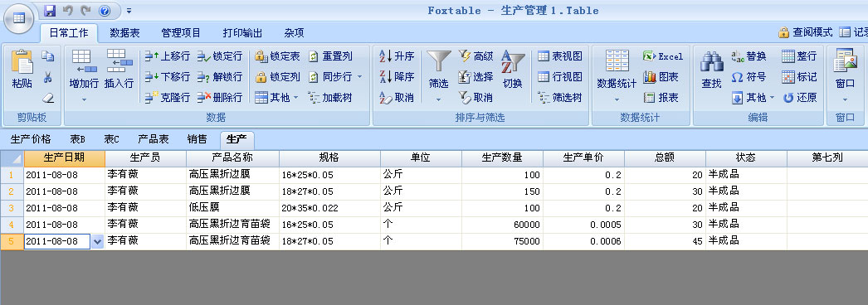Open date dropdown in row 5
The width and height of the screenshot is (868, 305).
coord(97,241)
